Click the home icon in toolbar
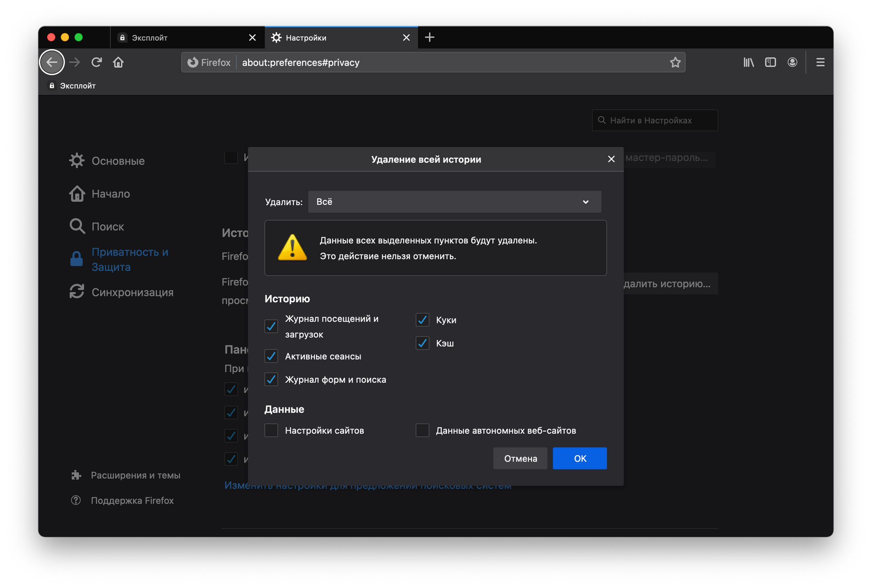 tap(118, 62)
